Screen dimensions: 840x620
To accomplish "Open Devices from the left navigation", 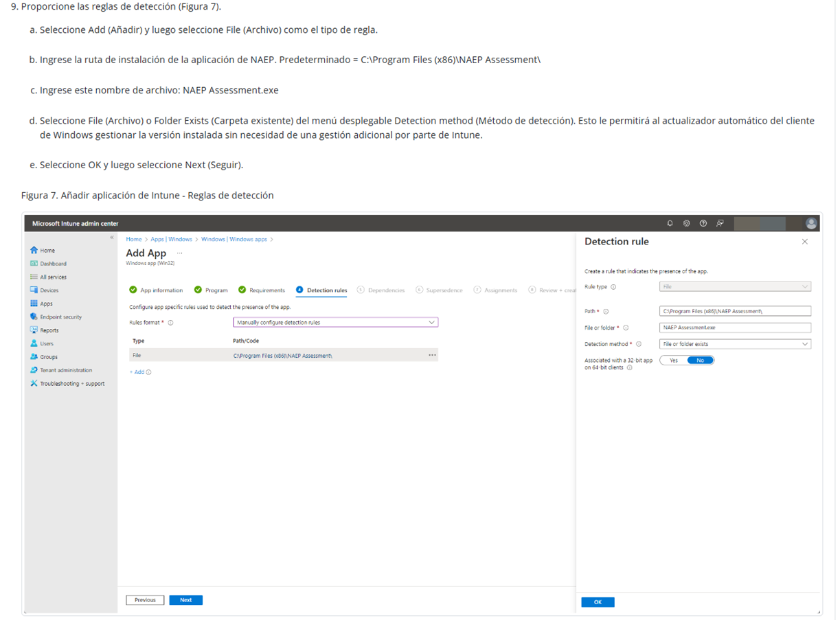I will point(49,290).
